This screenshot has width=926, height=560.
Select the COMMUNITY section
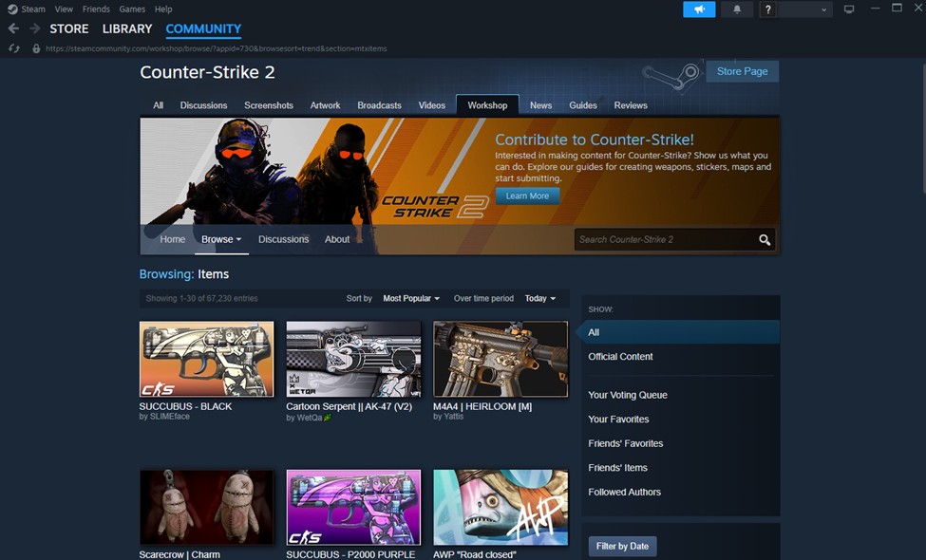203,28
